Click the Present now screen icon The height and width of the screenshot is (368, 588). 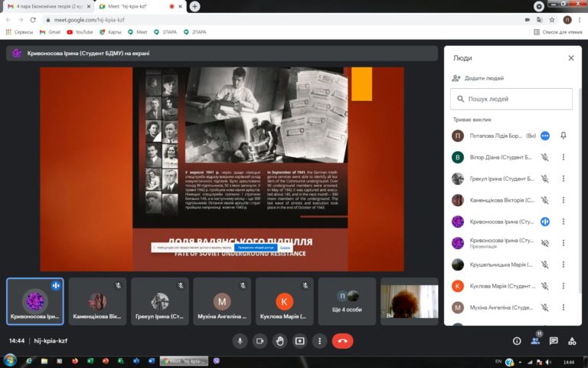point(299,341)
